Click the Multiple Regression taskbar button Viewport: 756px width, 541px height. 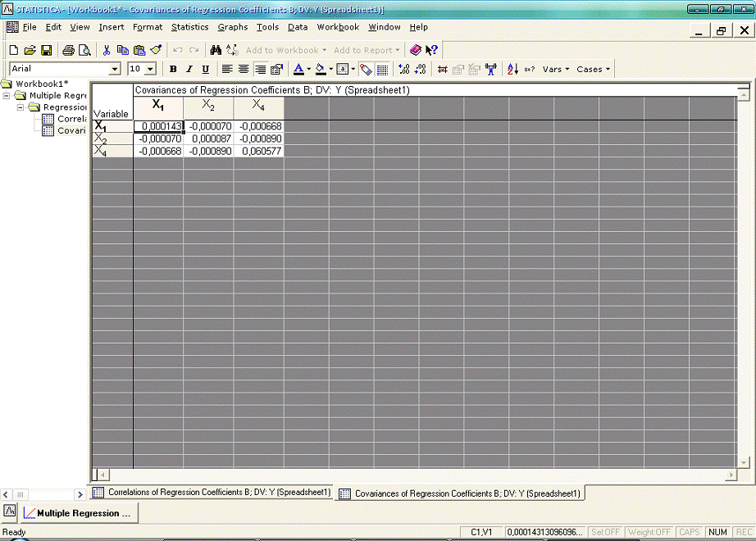pyautogui.click(x=79, y=513)
